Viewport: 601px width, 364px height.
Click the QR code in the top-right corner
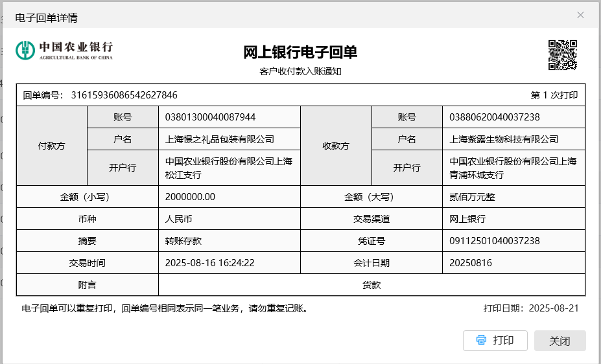562,54
